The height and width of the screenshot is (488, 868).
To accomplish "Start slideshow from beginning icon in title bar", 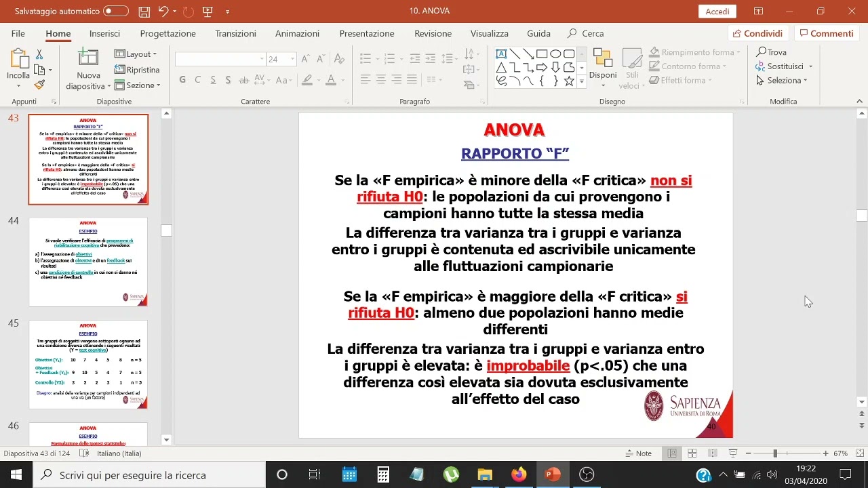I will pyautogui.click(x=208, y=12).
